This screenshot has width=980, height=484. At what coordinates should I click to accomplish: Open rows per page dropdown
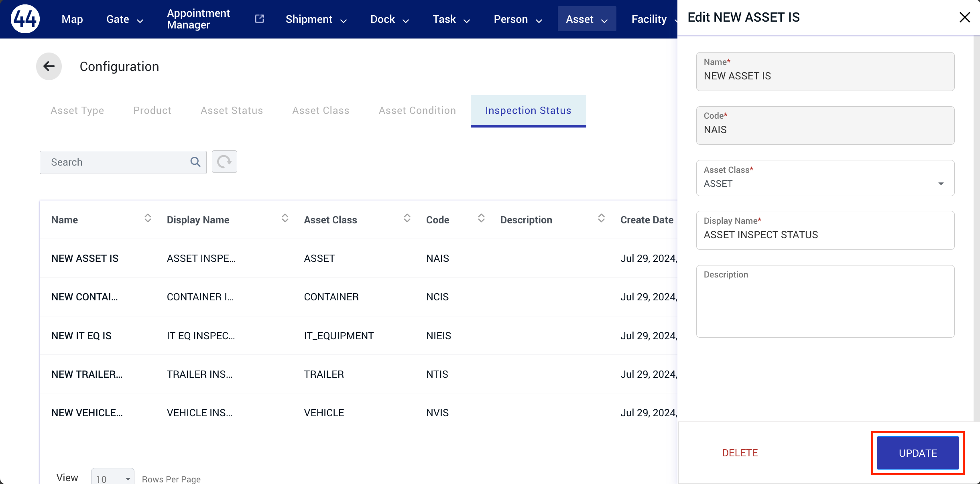tap(113, 478)
